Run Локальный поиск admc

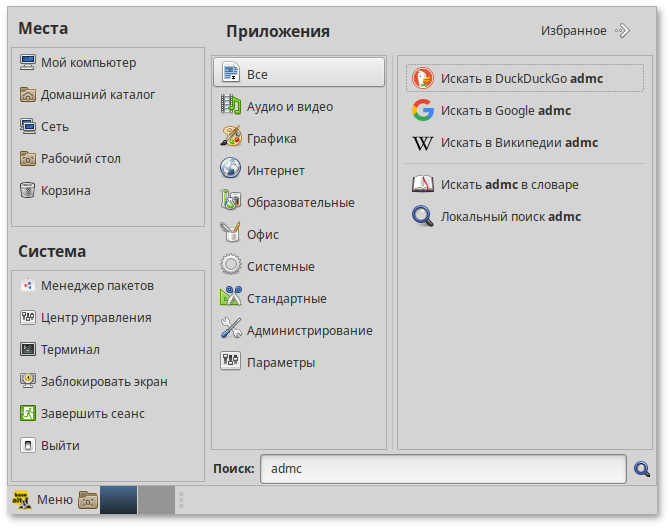pos(511,217)
